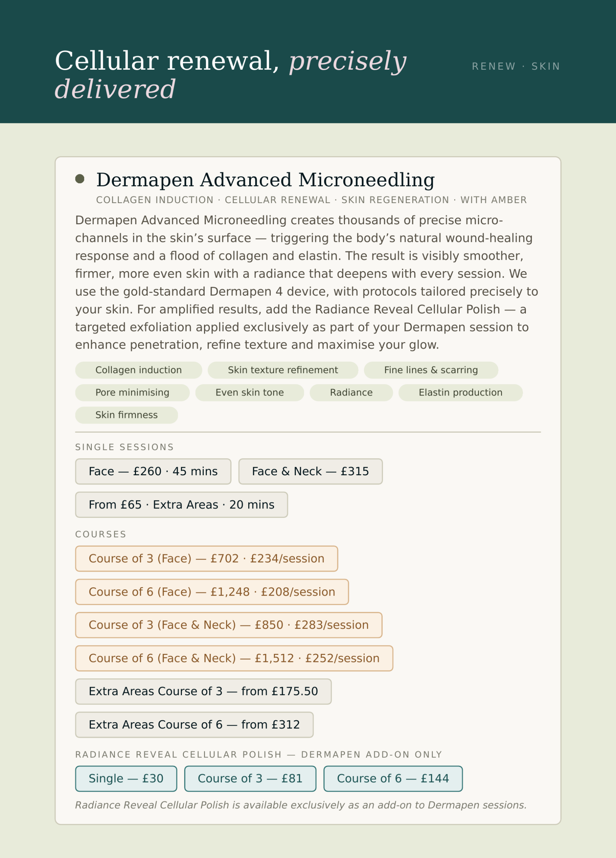Choose Course of 3 (Face & Neck) — £850
This screenshot has height=858, width=616.
pos(229,625)
